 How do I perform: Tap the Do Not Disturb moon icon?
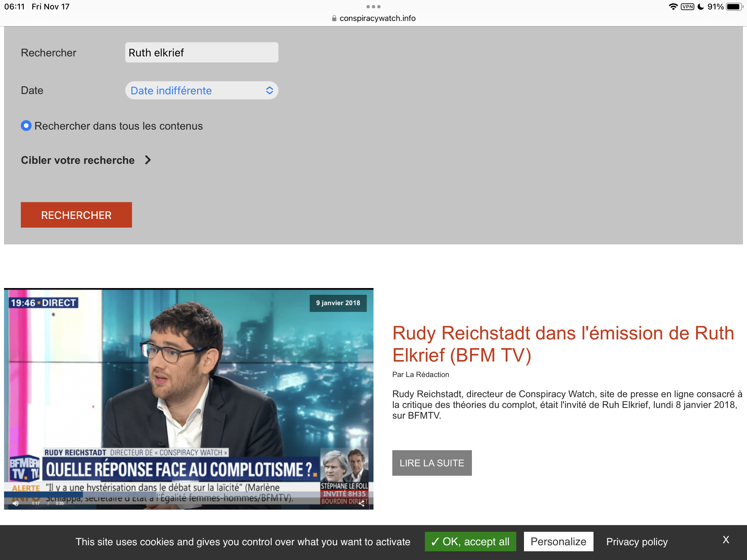tap(701, 7)
